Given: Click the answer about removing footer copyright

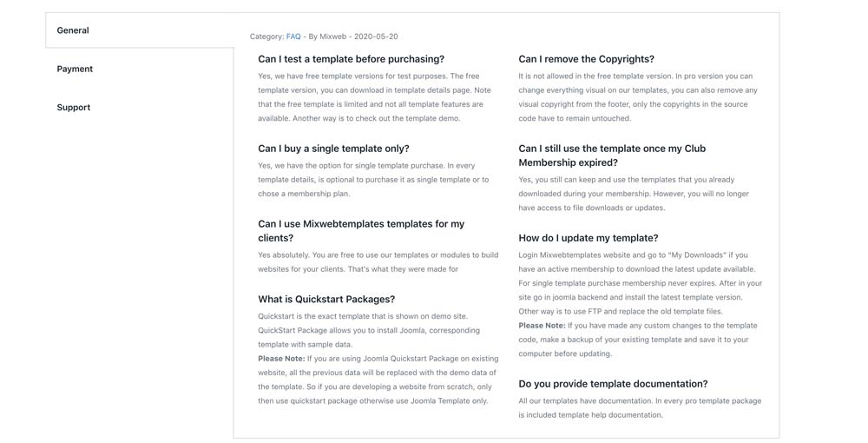Looking at the screenshot, I should tap(638, 97).
